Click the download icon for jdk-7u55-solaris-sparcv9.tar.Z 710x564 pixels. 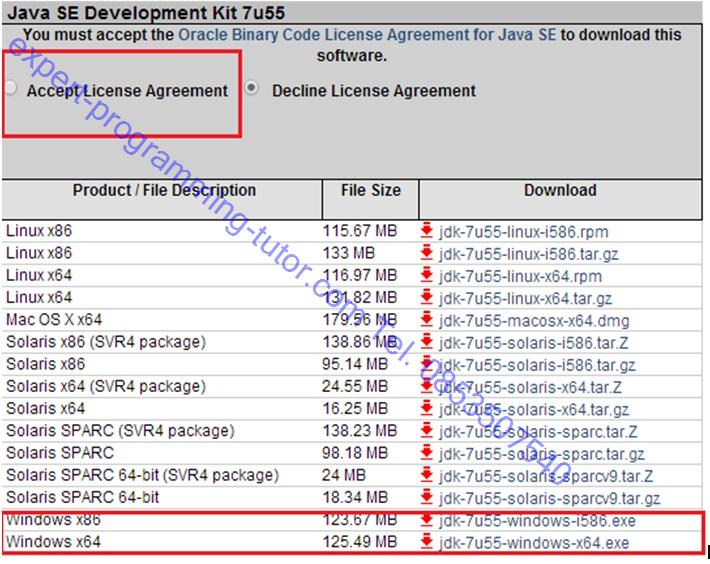click(427, 474)
